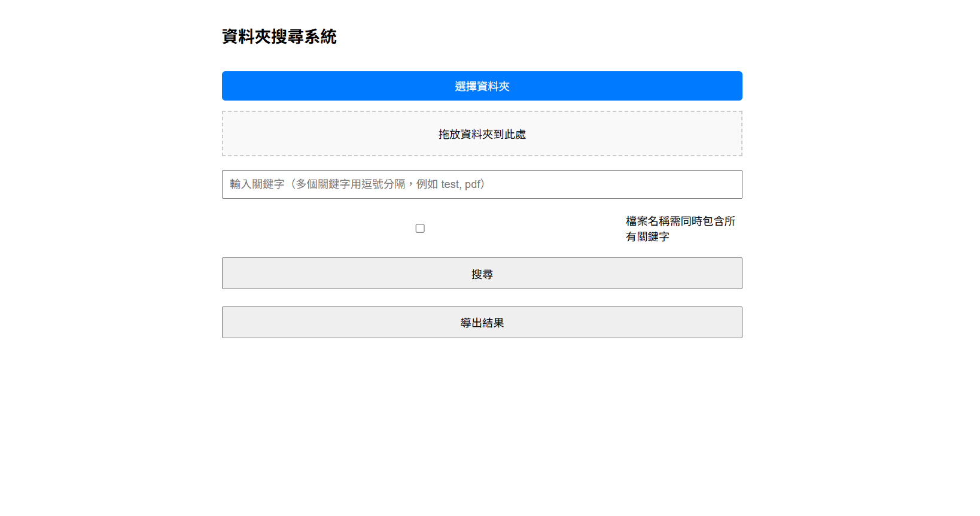The height and width of the screenshot is (516, 980).
Task: Open the folder picker via 選擇資料夾
Action: tap(482, 86)
